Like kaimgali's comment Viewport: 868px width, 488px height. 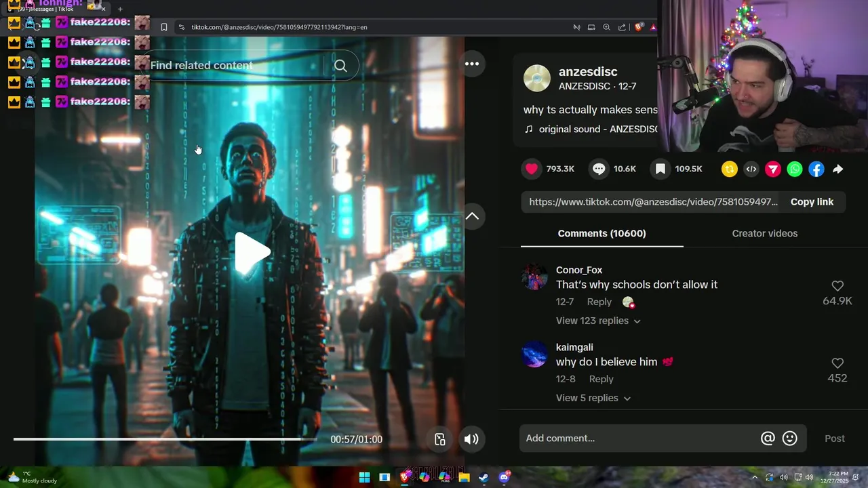point(837,363)
